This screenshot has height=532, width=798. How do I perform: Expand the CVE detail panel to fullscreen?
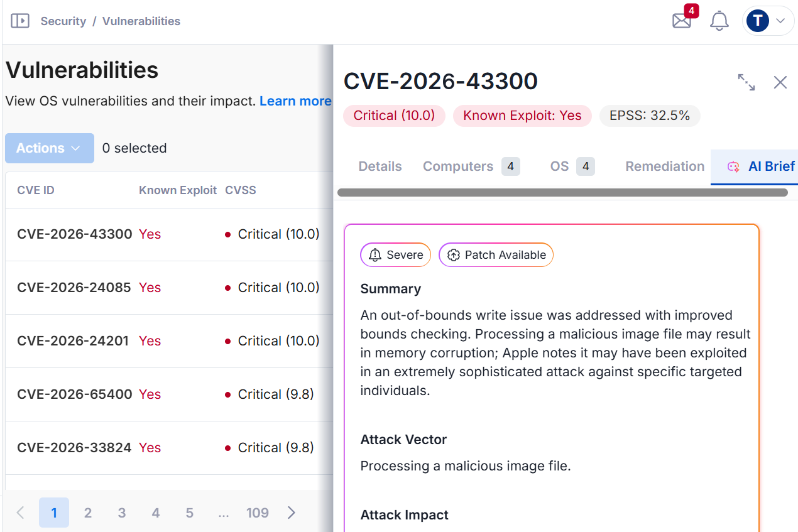coord(746,82)
